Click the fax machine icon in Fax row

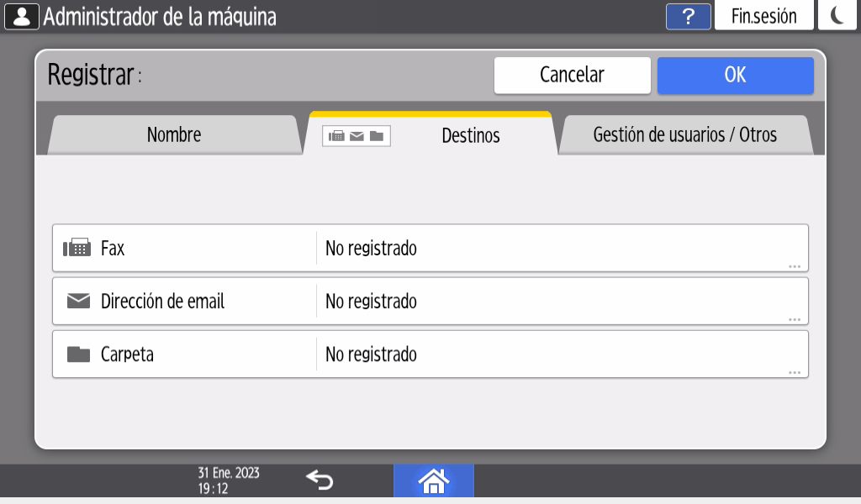tap(77, 249)
